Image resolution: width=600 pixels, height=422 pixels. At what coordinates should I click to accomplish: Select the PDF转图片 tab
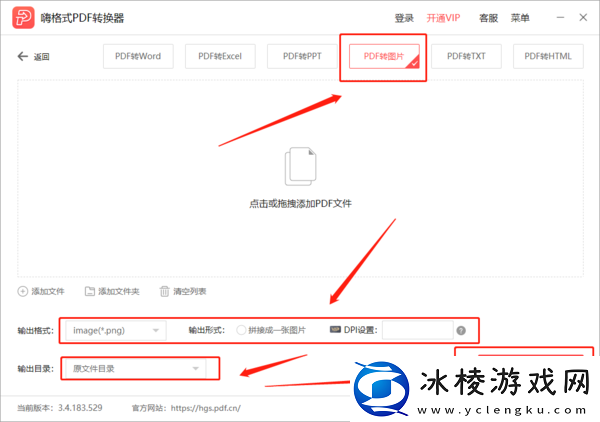pos(384,56)
